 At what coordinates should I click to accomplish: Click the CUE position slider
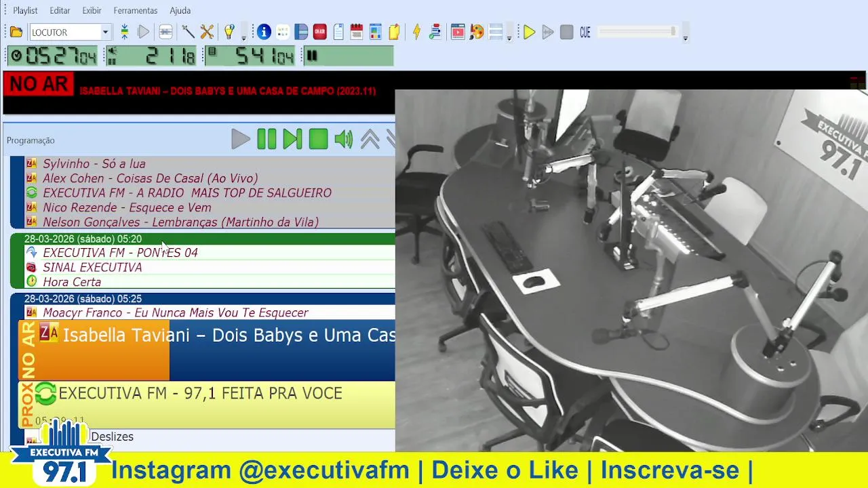tap(638, 32)
